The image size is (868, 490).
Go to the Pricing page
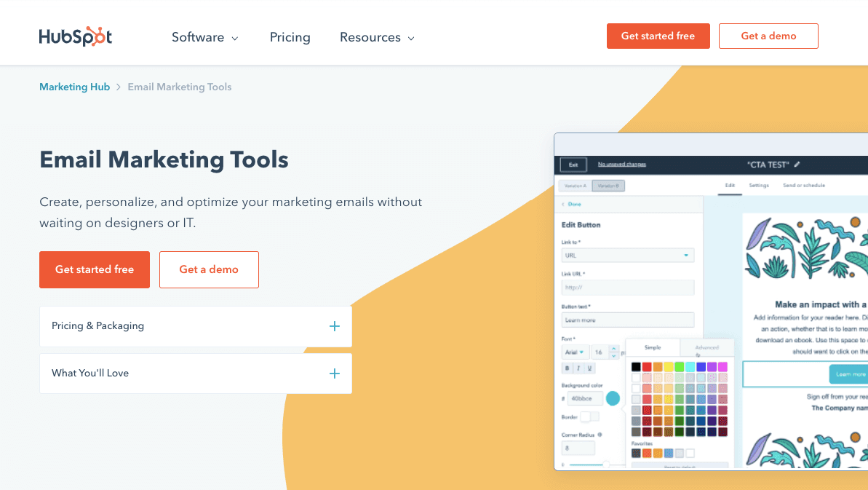click(x=290, y=37)
